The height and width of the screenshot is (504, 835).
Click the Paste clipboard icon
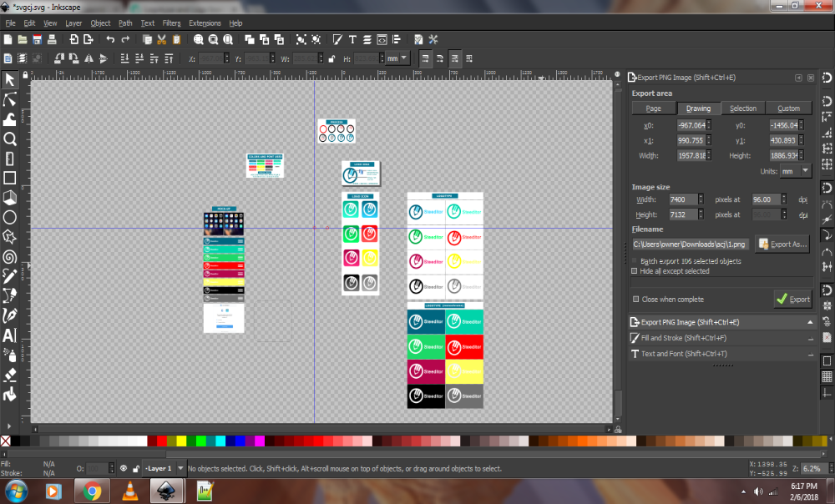177,39
